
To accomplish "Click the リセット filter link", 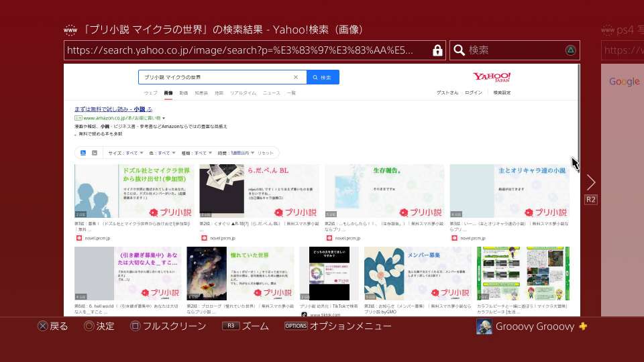I will coord(266,153).
